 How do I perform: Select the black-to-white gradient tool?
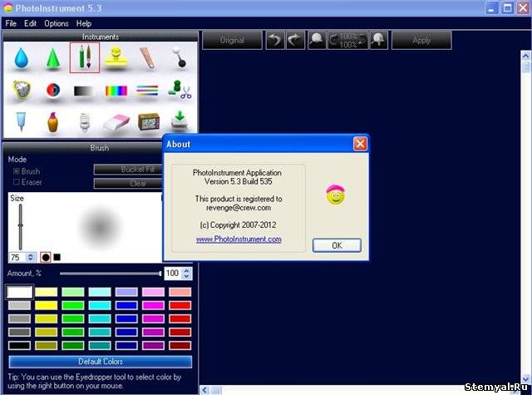[x=84, y=91]
